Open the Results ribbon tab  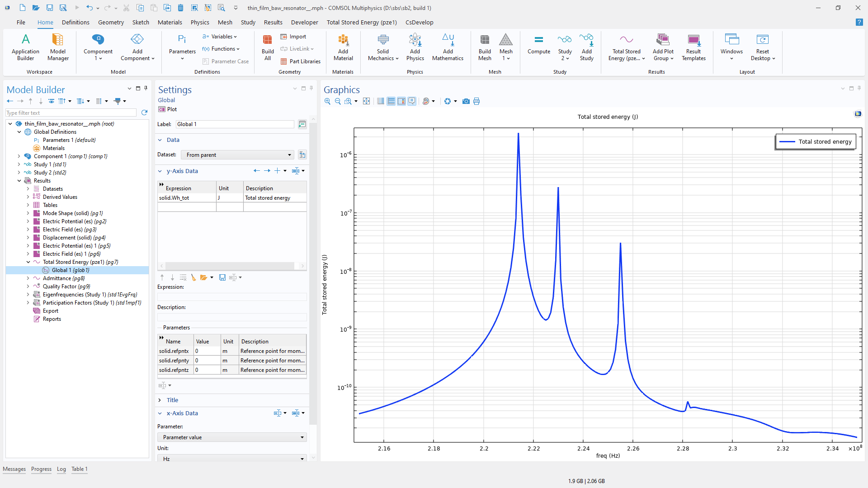(x=273, y=22)
